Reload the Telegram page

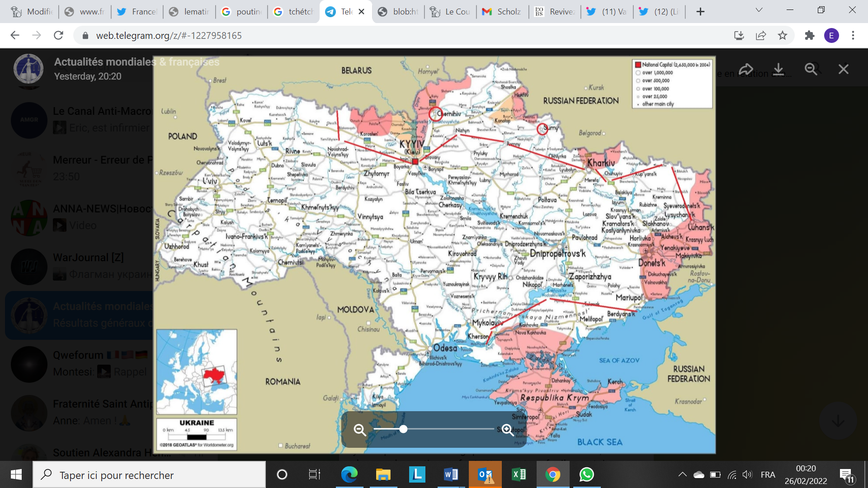(x=58, y=35)
